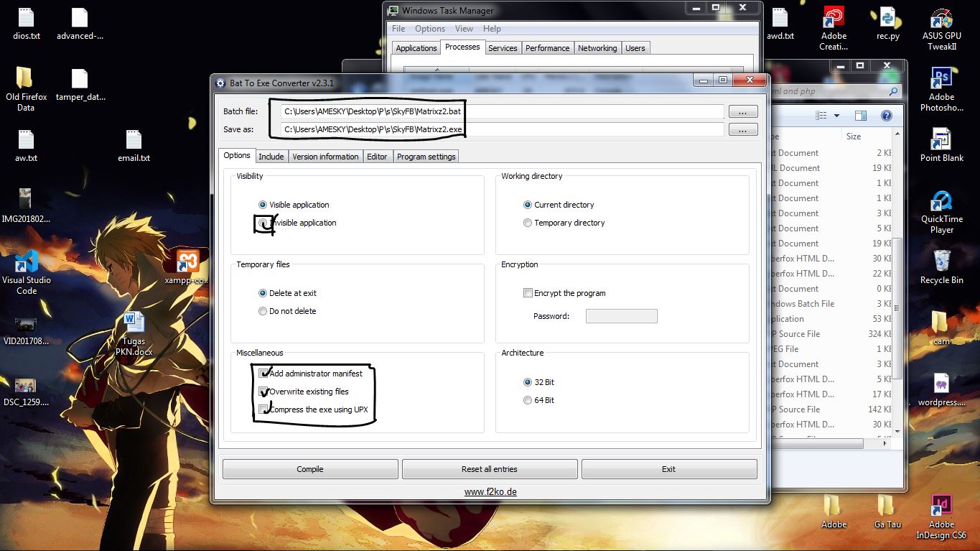Switch to Services tab in Task Manager
Viewport: 980px width, 551px height.
(x=503, y=48)
